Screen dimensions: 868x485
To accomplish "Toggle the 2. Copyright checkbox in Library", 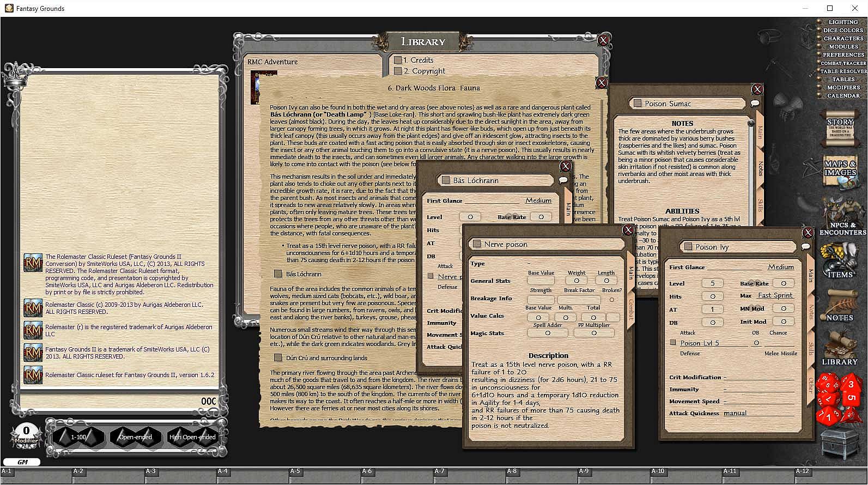I will (398, 71).
